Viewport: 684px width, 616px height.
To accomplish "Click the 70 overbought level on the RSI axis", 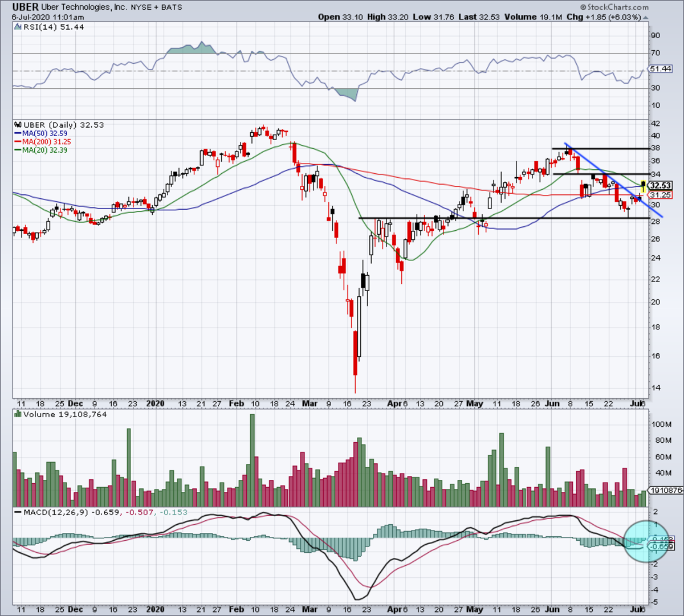I will coord(655,53).
